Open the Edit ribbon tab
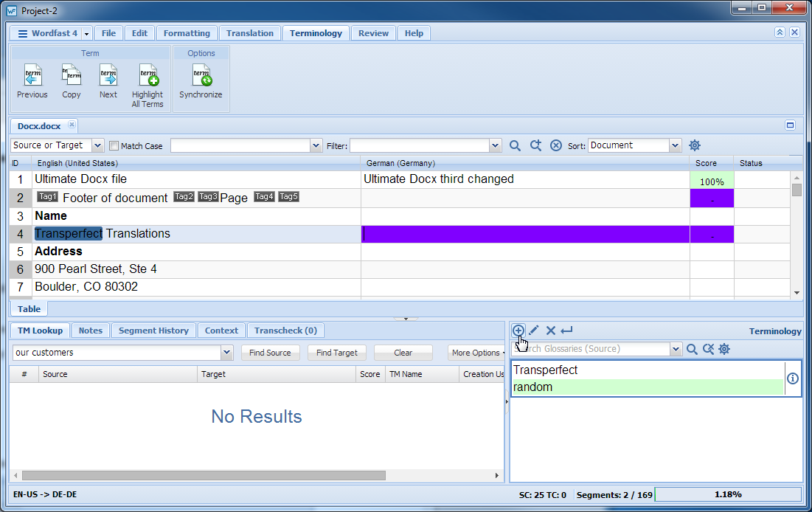The width and height of the screenshot is (812, 512). (140, 33)
